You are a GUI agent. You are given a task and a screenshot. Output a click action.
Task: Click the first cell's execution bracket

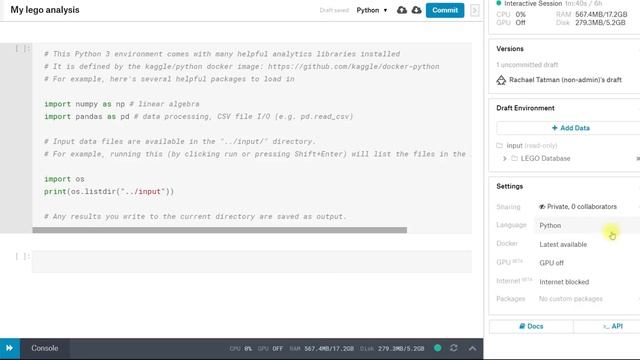[22, 49]
